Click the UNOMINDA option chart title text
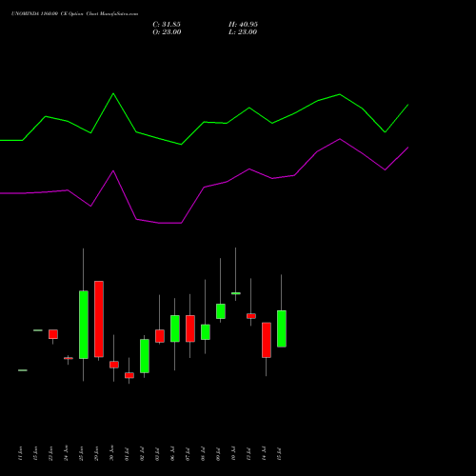The image size is (476, 476). (x=75, y=14)
